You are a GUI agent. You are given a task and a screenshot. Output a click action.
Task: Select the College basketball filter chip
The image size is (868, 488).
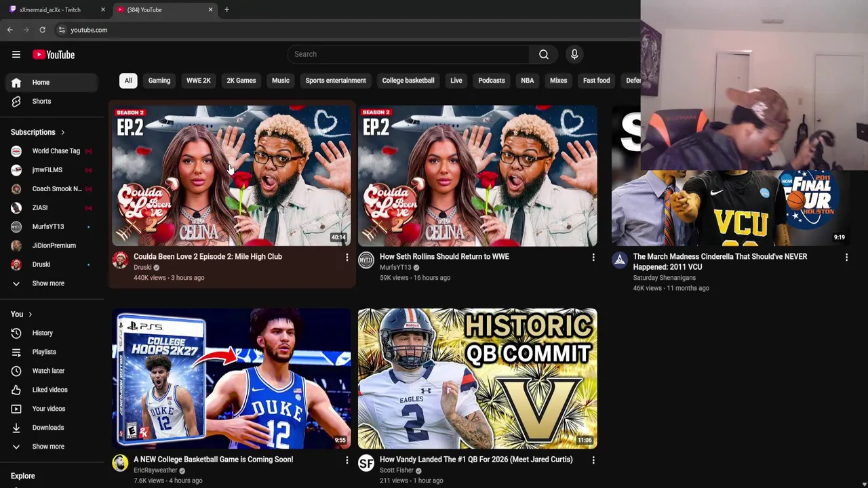tap(408, 81)
